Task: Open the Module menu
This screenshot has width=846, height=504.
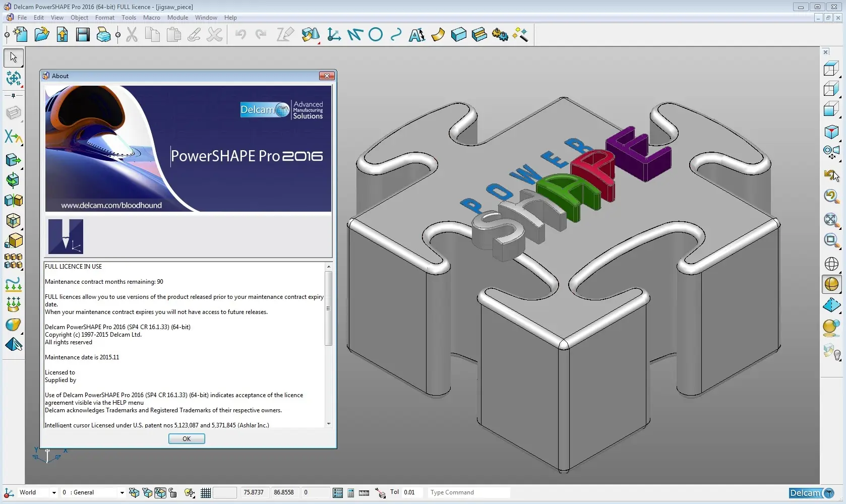Action: [177, 18]
